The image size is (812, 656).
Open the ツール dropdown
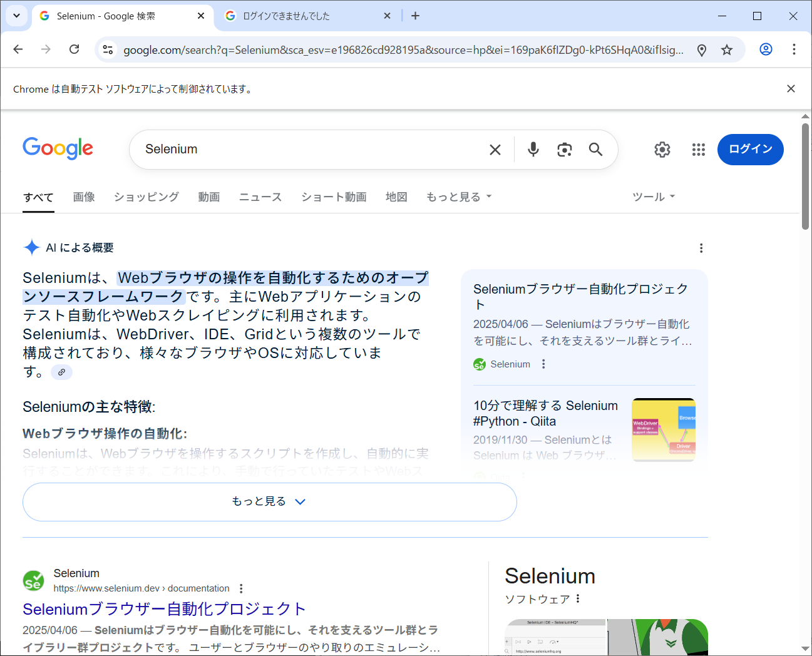coord(653,197)
